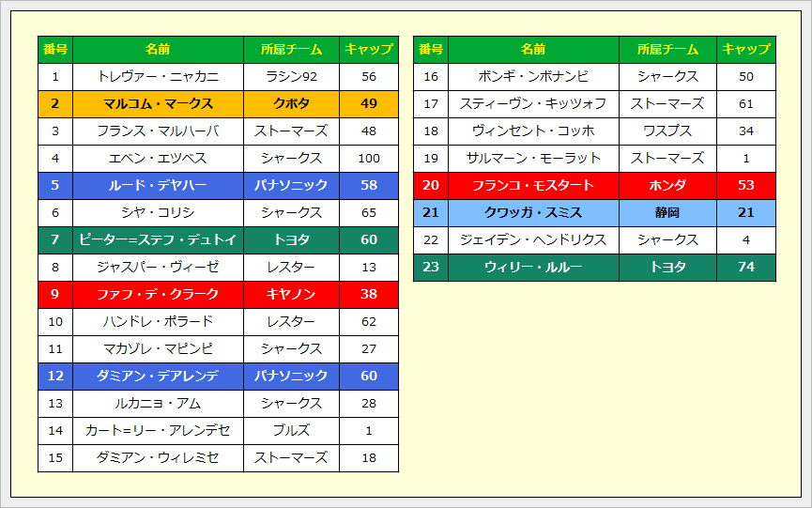This screenshot has height=508, width=812.
Task: Click the 静岡 team cell
Action: click(667, 213)
